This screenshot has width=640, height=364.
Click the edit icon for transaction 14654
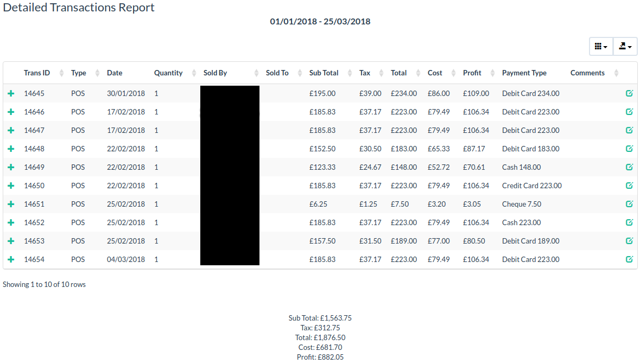click(x=629, y=259)
